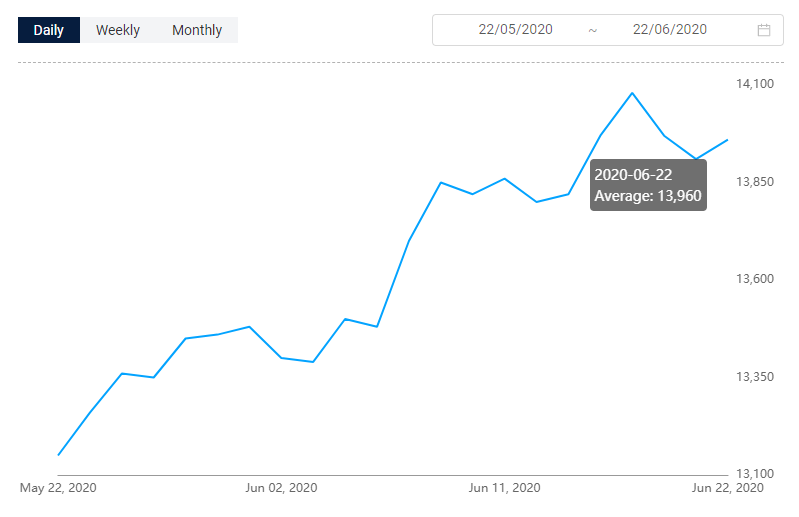Switch to the Weekly view tab
The image size is (799, 517).
[x=118, y=30]
